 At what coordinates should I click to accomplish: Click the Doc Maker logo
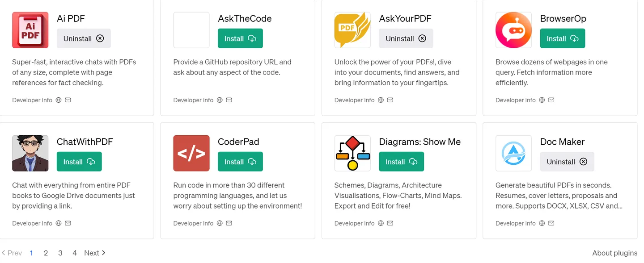pyautogui.click(x=513, y=153)
